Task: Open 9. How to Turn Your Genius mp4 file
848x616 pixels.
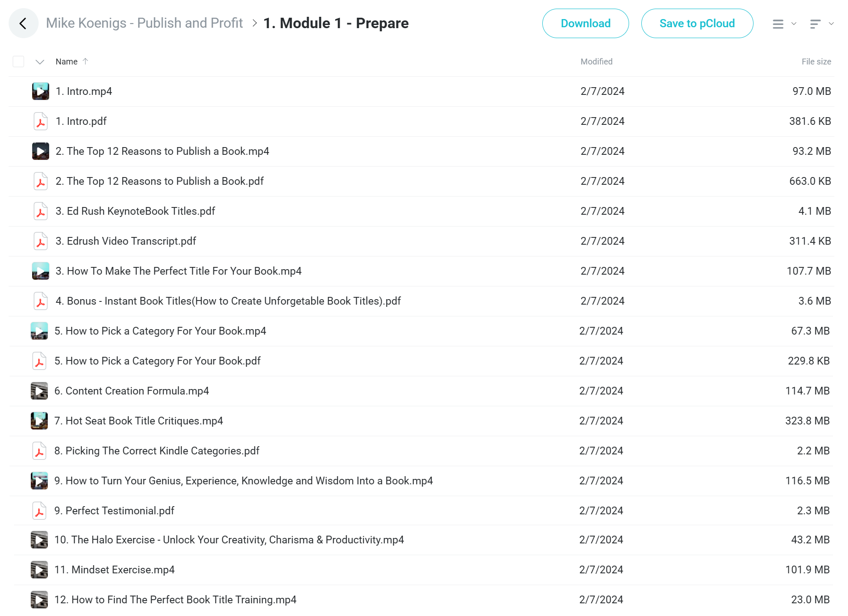Action: pyautogui.click(x=243, y=481)
